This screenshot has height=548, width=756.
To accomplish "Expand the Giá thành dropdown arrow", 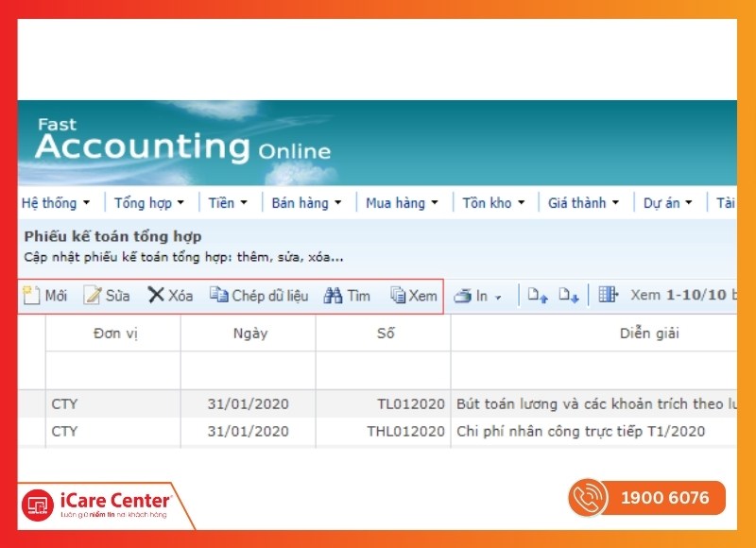I will [x=616, y=203].
